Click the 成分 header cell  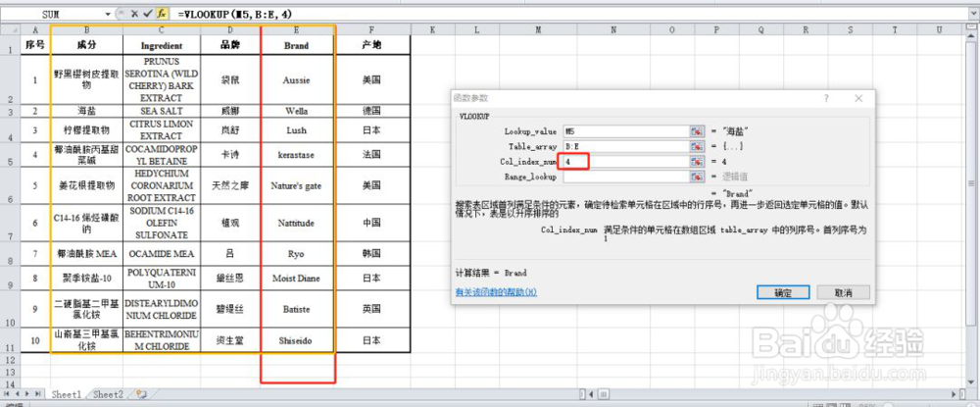(86, 46)
